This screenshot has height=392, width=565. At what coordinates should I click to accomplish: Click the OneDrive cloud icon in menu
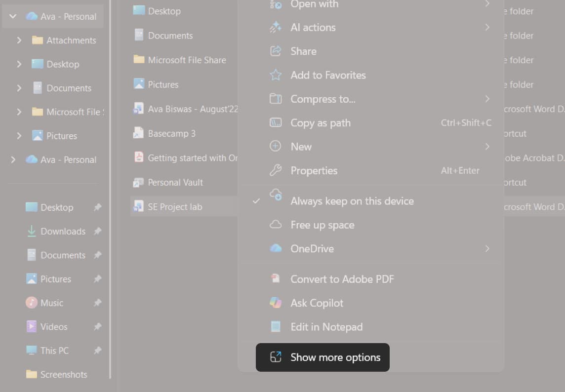(x=276, y=248)
